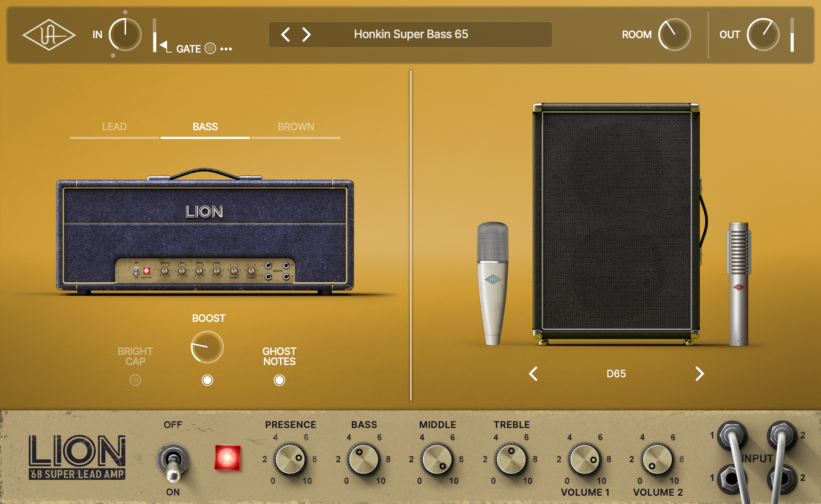
Task: Open gate settings via the ellipsis dots
Action: click(x=226, y=49)
